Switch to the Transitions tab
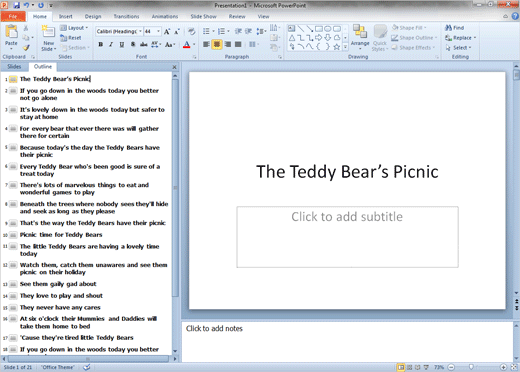Viewport: 520px width, 372px height. [x=126, y=16]
